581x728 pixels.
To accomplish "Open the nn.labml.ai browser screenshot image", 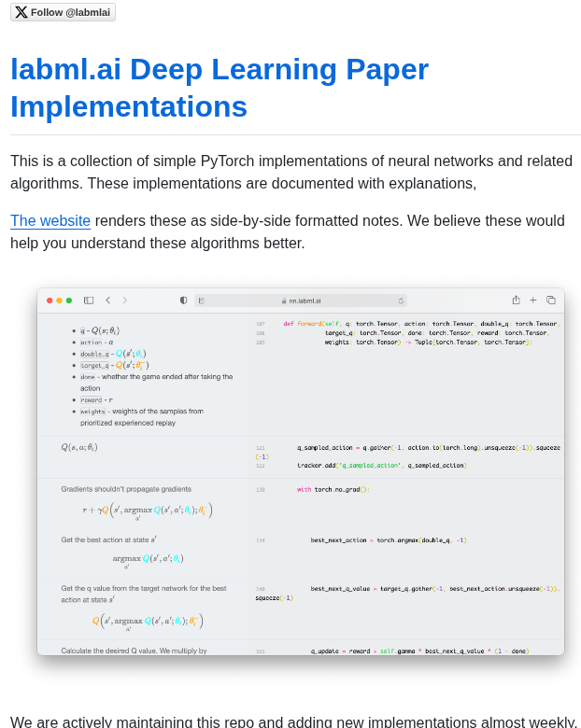I will pyautogui.click(x=301, y=471).
